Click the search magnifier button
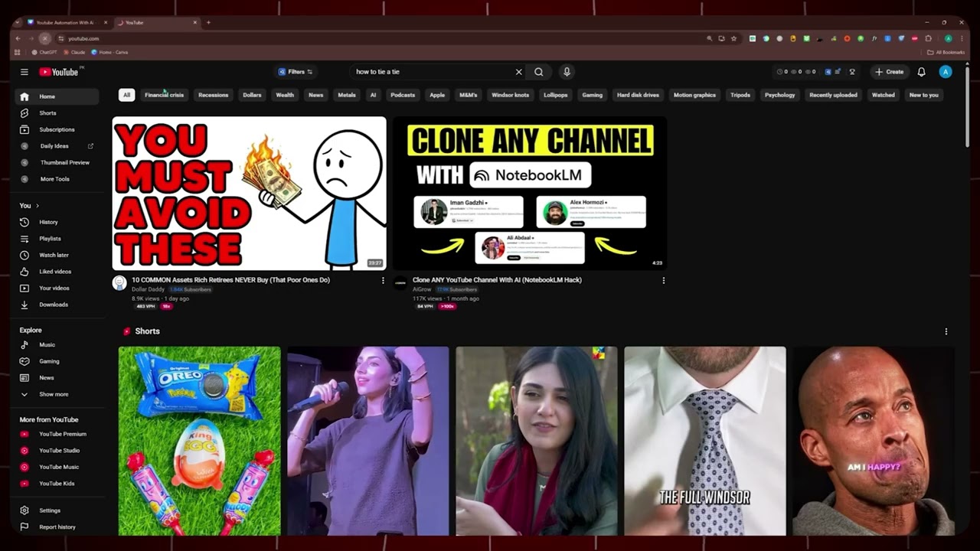Viewport: 980px width, 551px height. point(539,72)
